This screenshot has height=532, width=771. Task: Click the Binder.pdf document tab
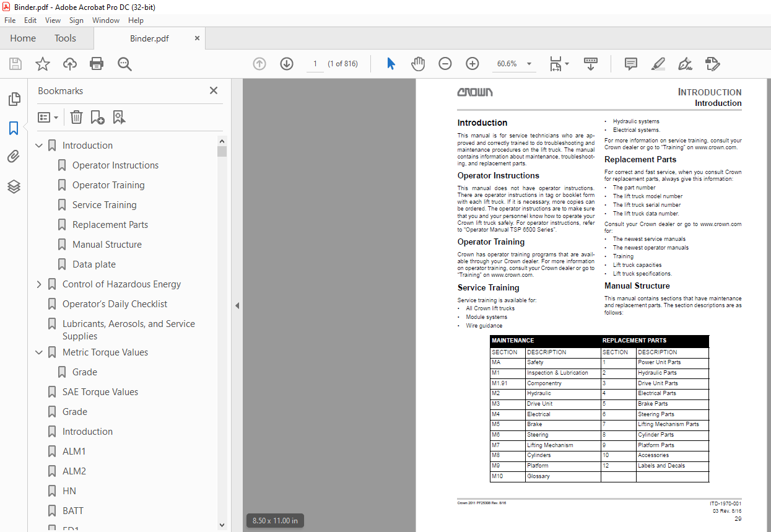pyautogui.click(x=149, y=38)
